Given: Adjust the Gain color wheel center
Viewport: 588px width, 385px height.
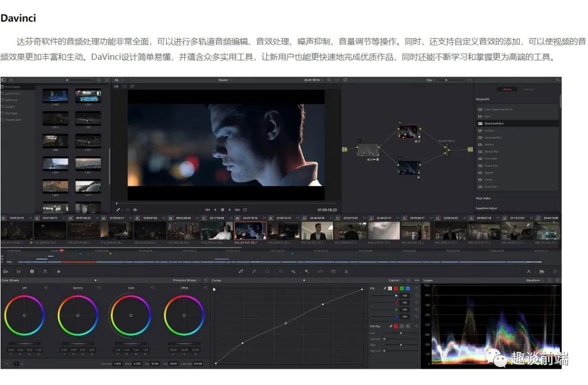Looking at the screenshot, I should [x=131, y=315].
